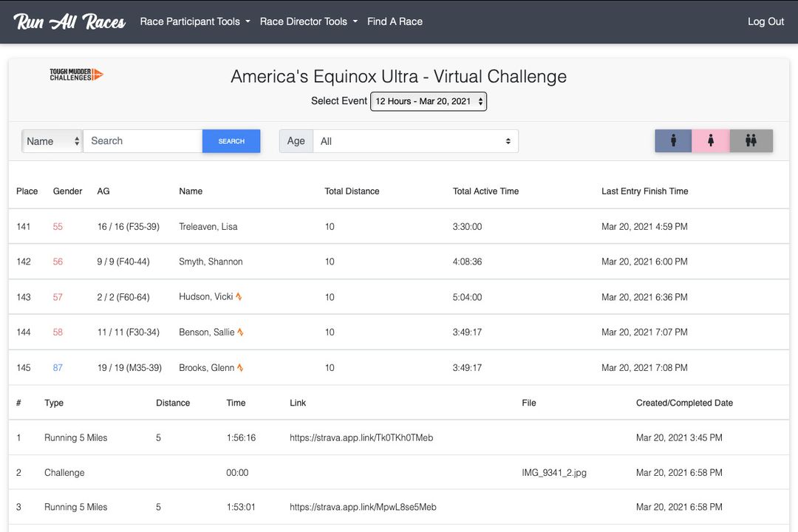Click the flame icon beside Brooks, Glenn
This screenshot has height=532, width=798.
tap(241, 367)
